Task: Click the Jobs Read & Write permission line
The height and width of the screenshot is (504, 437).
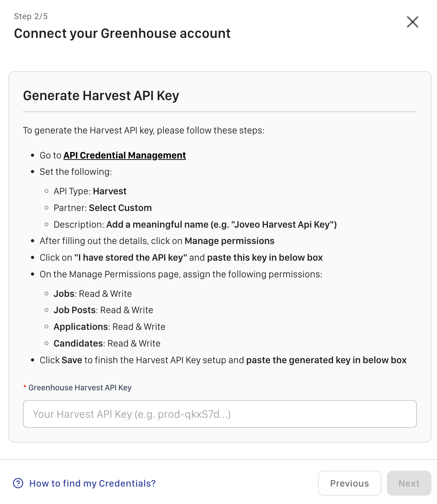Action: (x=93, y=294)
